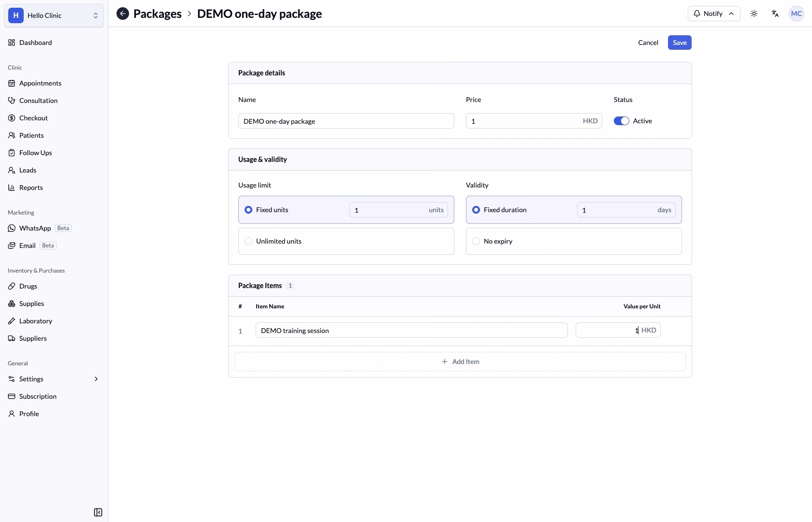Open the language translation icon

775,14
